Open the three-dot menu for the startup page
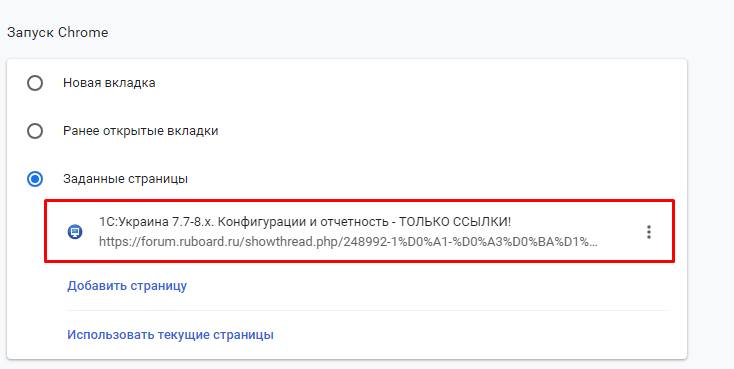Viewport: 734px width, 369px height. click(x=649, y=232)
